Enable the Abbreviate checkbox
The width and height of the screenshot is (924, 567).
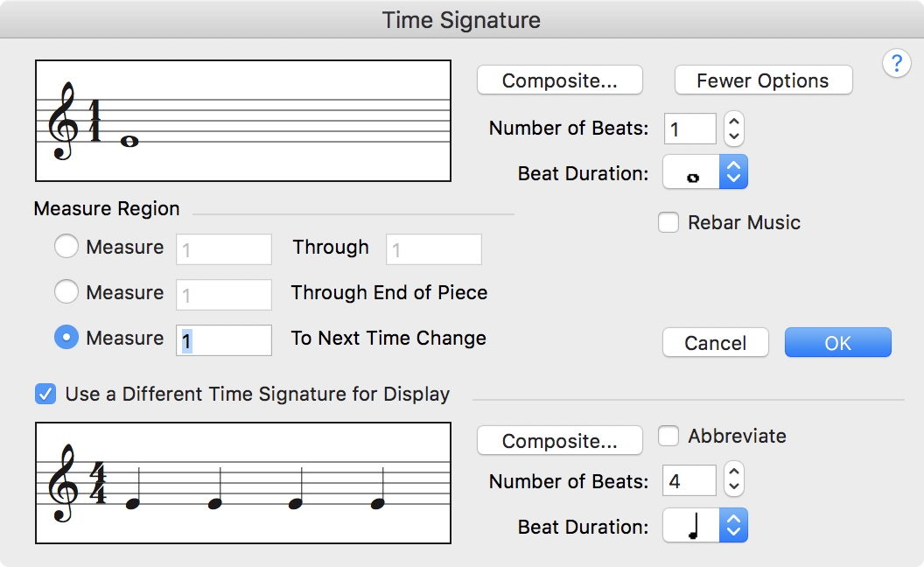(x=668, y=436)
